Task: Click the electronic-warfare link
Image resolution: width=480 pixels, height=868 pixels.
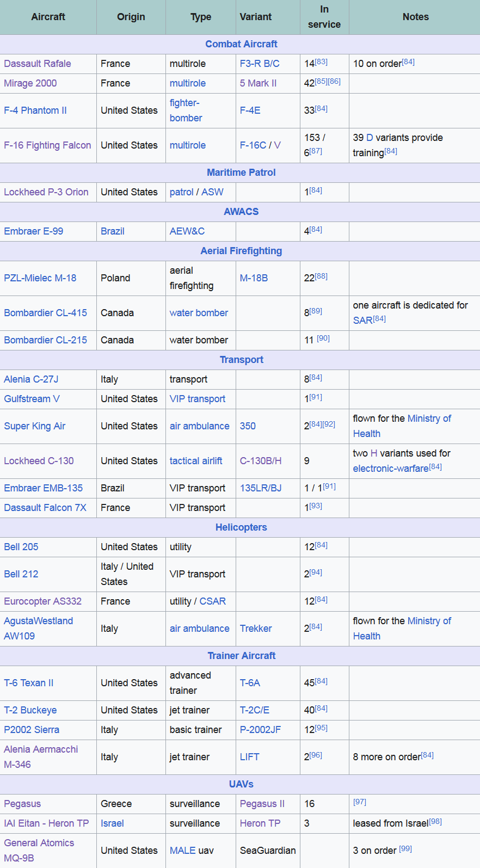Action: pos(391,469)
